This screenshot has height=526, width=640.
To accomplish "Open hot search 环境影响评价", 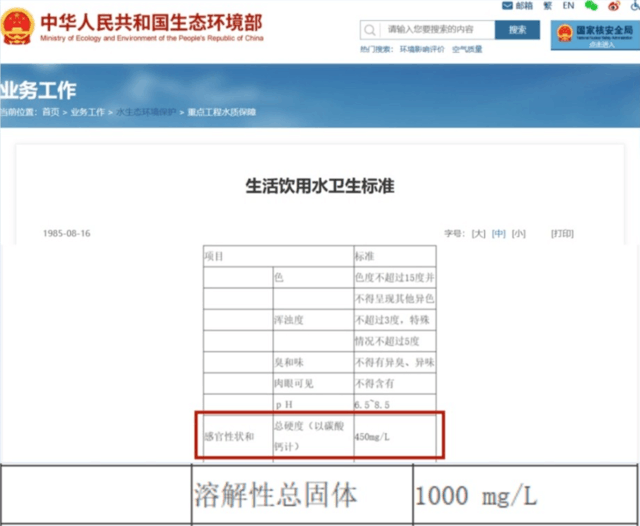I will tap(422, 49).
